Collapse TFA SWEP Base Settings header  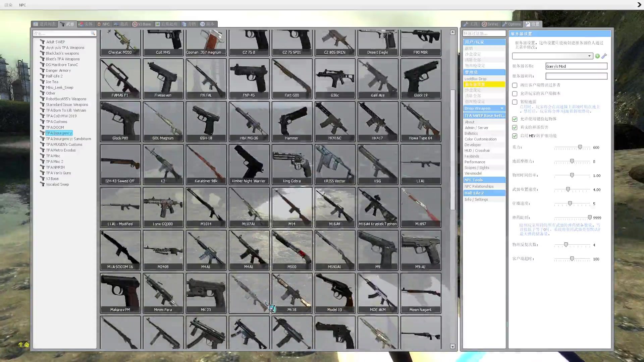coord(484,116)
